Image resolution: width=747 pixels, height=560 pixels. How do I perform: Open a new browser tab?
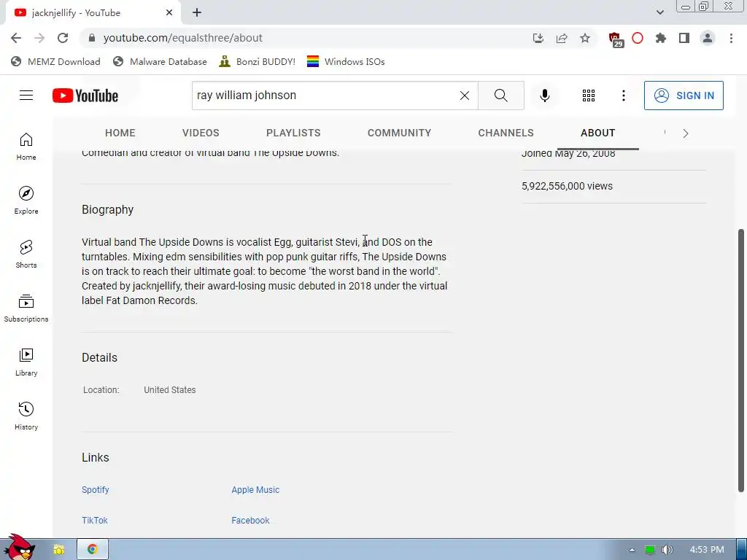(197, 13)
